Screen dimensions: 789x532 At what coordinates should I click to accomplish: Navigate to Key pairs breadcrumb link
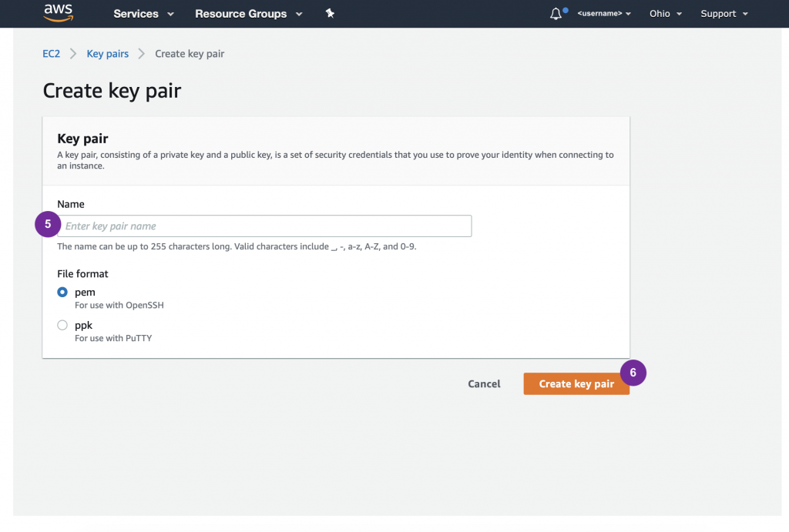(x=107, y=54)
